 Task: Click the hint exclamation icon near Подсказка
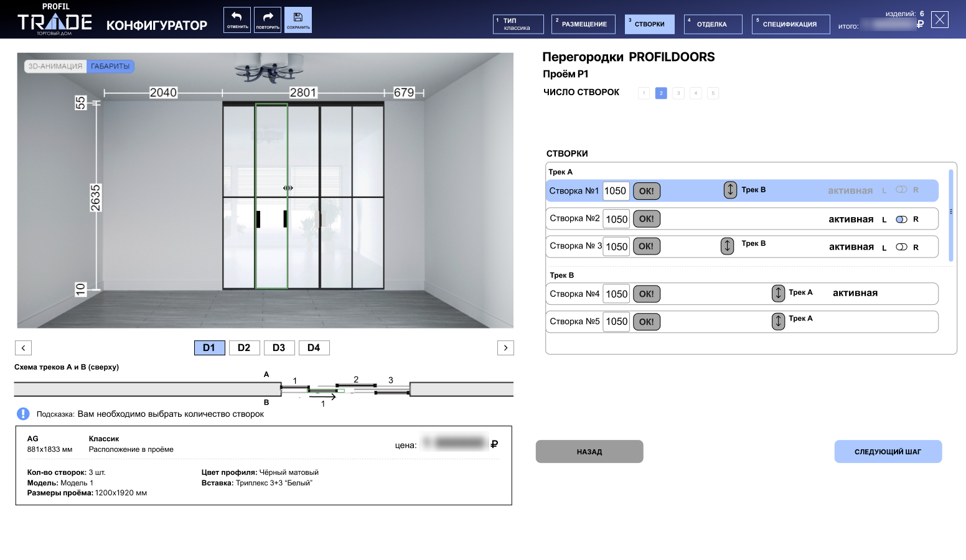23,414
